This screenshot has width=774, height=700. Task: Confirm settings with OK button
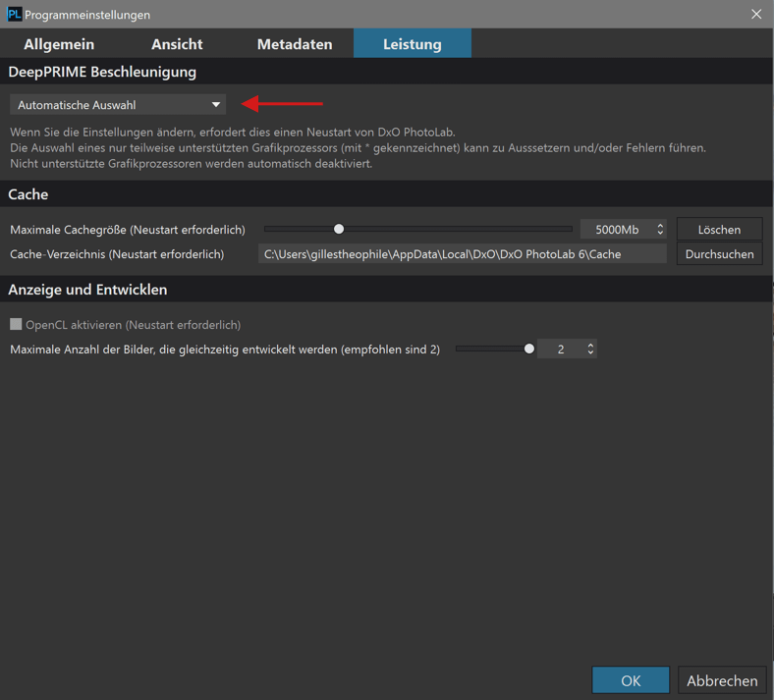click(x=631, y=680)
